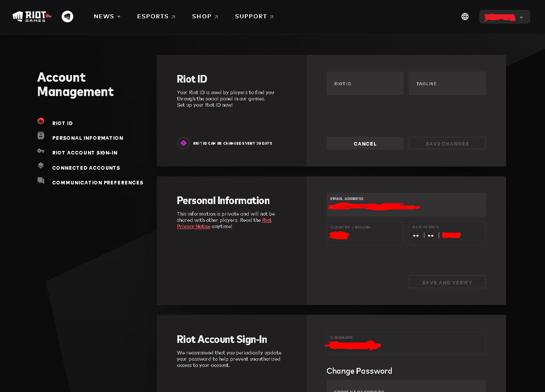This screenshot has width=545, height=392.
Task: Click the Connected Accounts layers icon
Action: [41, 165]
